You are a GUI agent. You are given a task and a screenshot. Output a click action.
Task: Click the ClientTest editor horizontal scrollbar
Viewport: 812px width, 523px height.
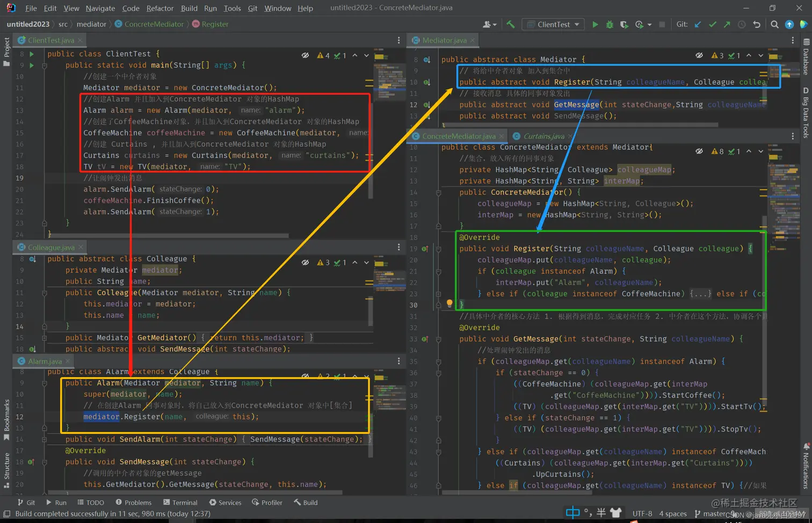(168, 235)
